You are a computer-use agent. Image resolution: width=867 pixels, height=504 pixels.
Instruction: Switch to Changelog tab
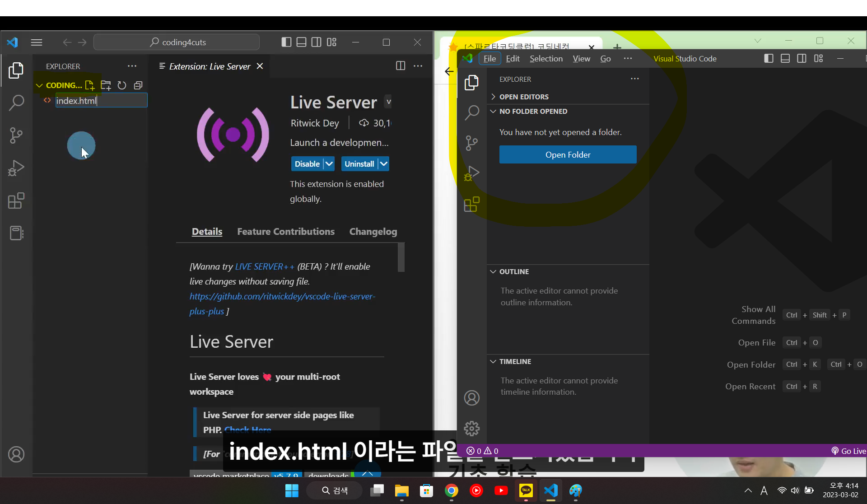coord(373,232)
